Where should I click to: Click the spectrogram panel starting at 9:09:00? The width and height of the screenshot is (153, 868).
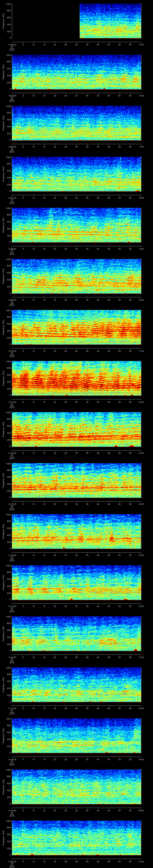pyautogui.click(x=77, y=276)
